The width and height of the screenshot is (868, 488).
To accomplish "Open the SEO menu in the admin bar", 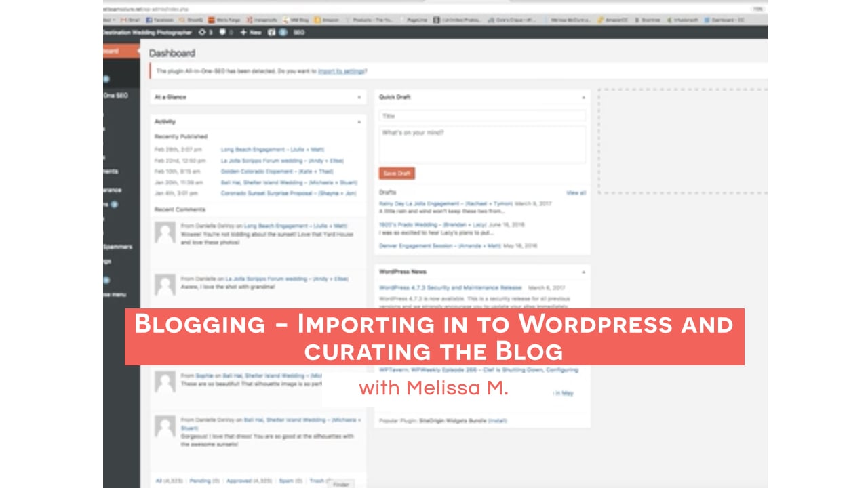I will (x=298, y=32).
